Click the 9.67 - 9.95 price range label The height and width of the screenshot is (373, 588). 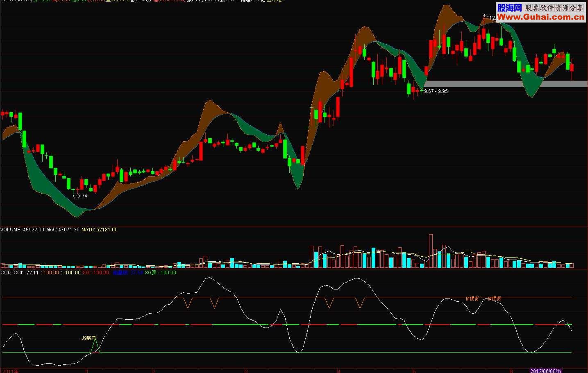(x=436, y=91)
